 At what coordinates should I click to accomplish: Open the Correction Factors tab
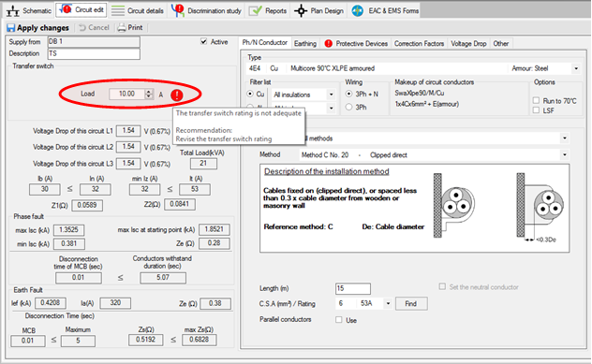pos(419,43)
